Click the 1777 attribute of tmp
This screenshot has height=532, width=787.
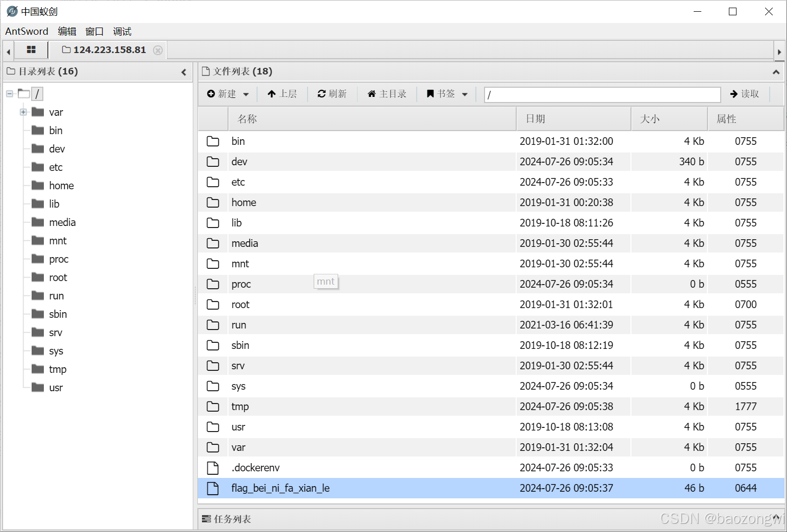tap(746, 407)
